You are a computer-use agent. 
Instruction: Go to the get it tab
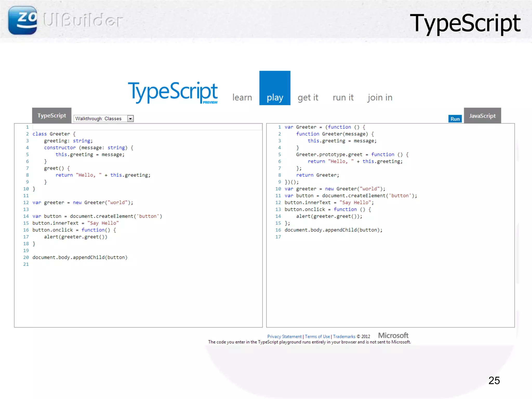pos(308,97)
